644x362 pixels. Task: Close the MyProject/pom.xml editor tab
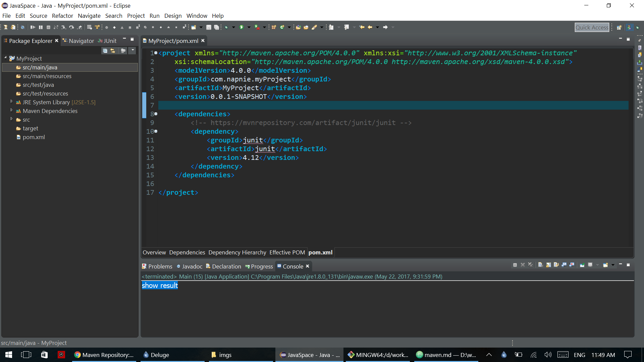pyautogui.click(x=203, y=41)
